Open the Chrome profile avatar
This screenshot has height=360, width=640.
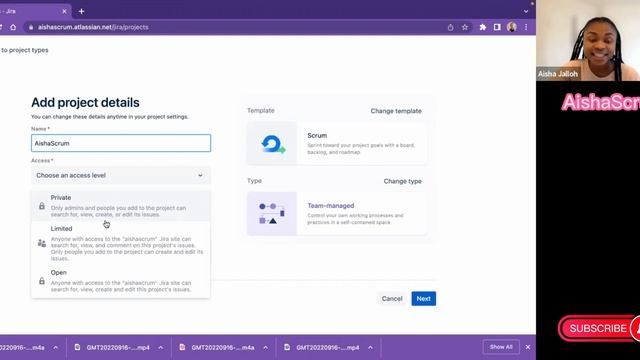coord(511,27)
